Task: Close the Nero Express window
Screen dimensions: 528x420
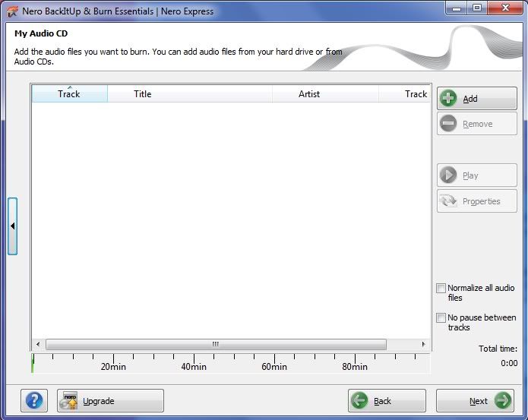Action: pos(504,8)
